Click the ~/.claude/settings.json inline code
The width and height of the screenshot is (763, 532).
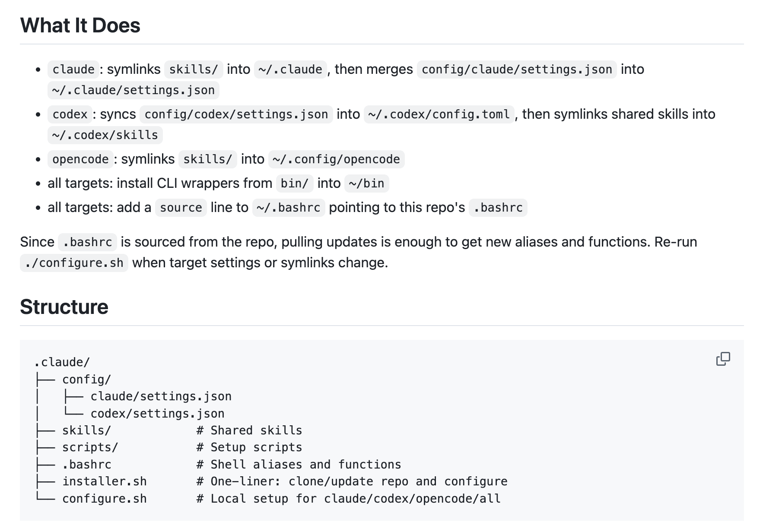pos(134,90)
